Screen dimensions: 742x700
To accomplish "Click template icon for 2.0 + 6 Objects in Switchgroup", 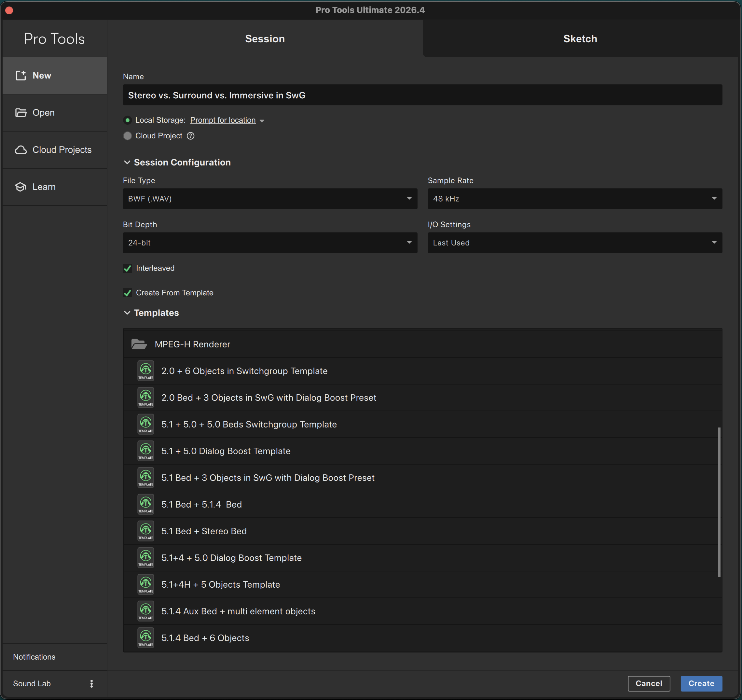I will pos(145,371).
